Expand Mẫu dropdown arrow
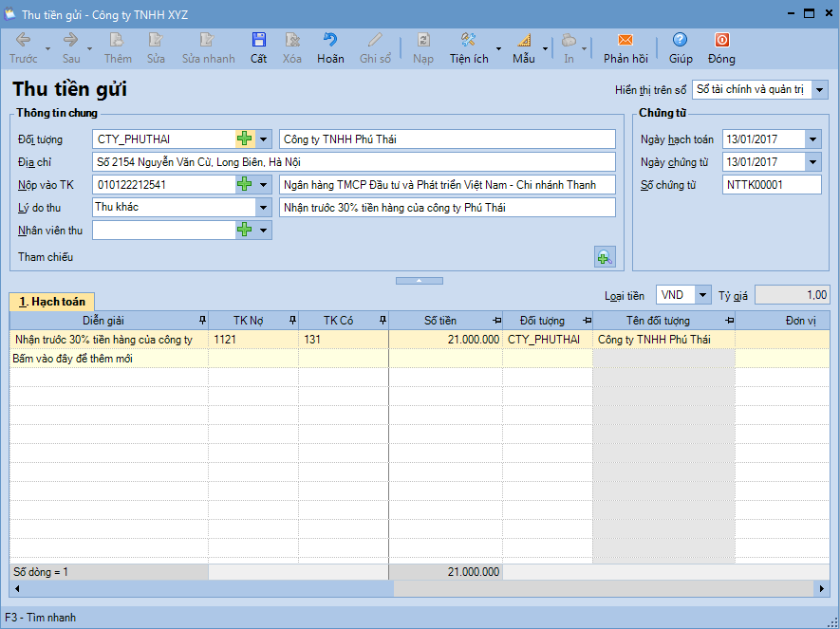The height and width of the screenshot is (629, 840). 546,48
